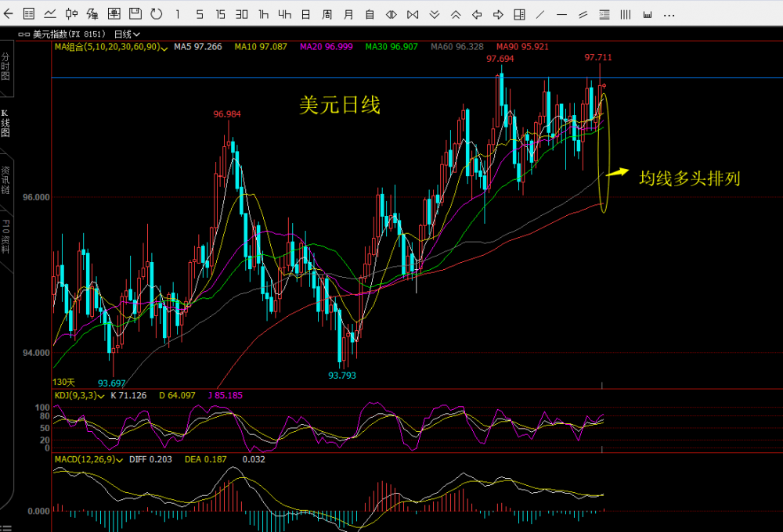This screenshot has height=532, width=783.
Task: Click the MA60 96.328 value
Action: [x=457, y=47]
